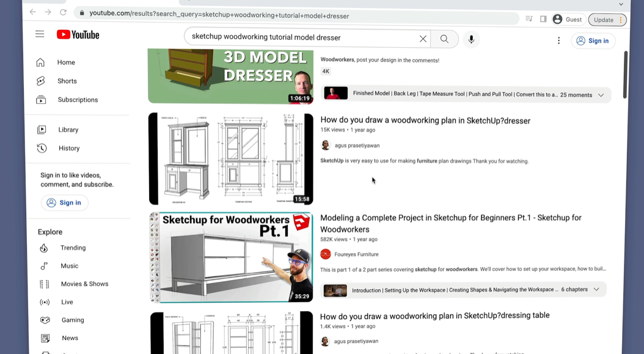Click the lock icon in address bar

coord(82,13)
